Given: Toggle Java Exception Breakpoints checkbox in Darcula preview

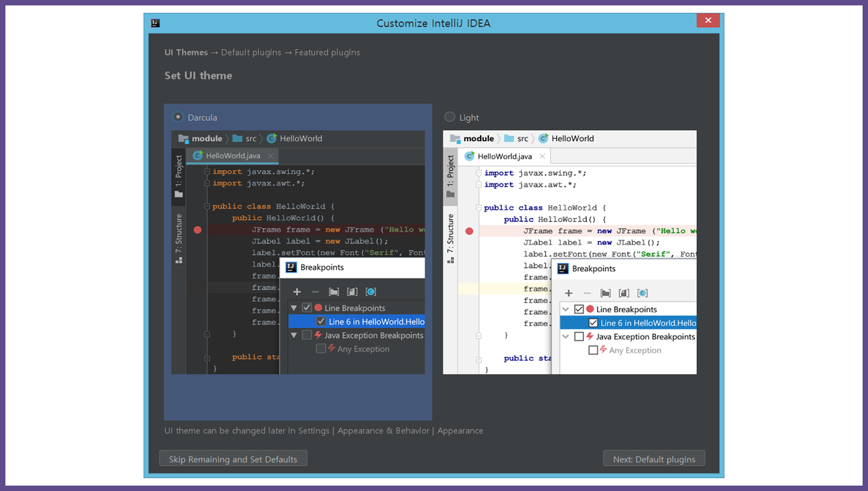Looking at the screenshot, I should [307, 335].
